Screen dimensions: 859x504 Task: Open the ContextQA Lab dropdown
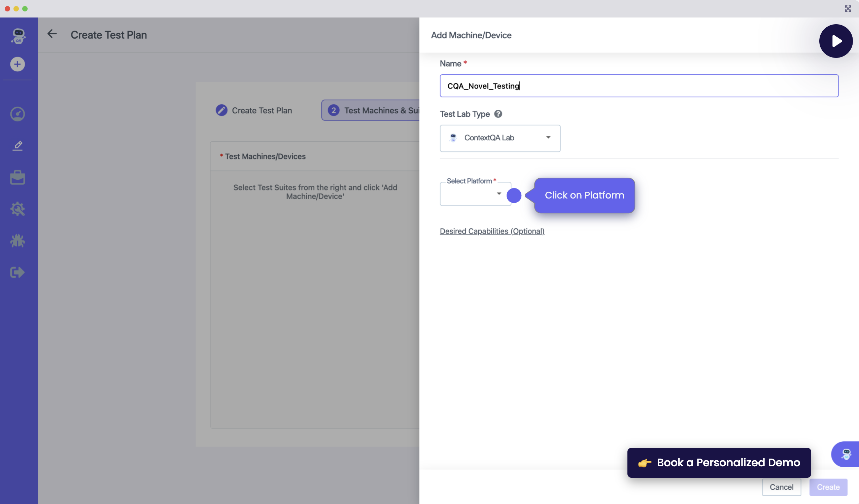[x=500, y=138]
